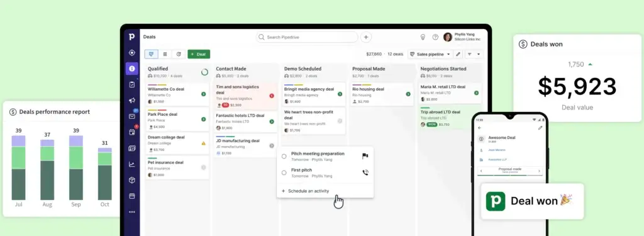Click flag icon for Pitch meeting preparation
Image resolution: width=644 pixels, height=236 pixels.
pos(365,156)
